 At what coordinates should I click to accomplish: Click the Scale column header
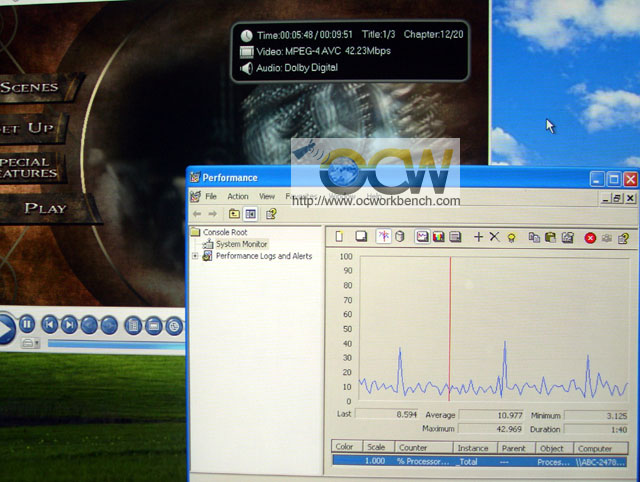(379, 447)
